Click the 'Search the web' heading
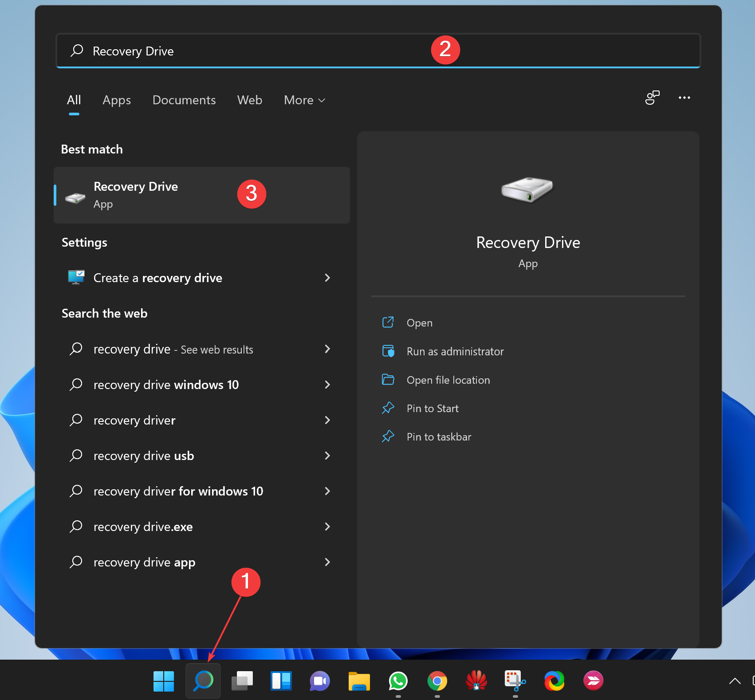 104,314
